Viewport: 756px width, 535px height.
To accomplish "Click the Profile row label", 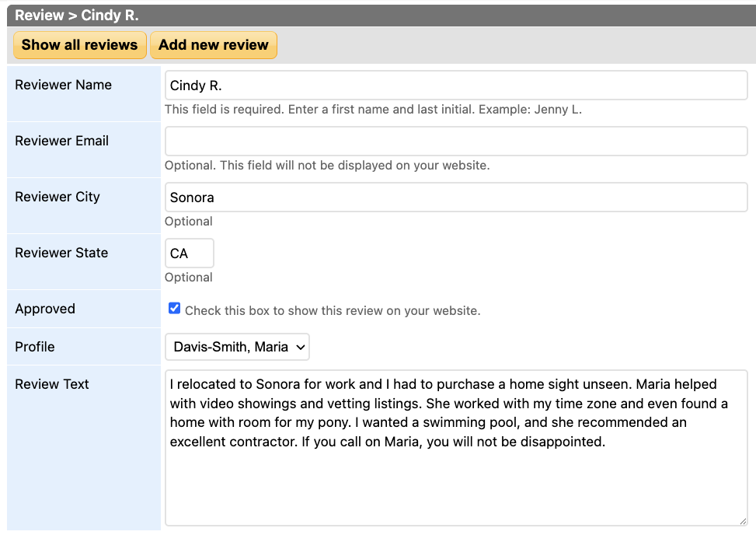I will (x=35, y=347).
